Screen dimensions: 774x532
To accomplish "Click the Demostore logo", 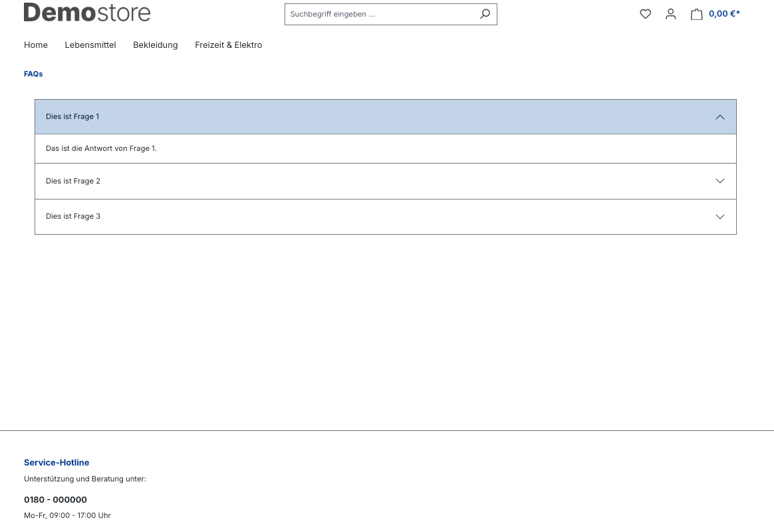I will pyautogui.click(x=87, y=12).
